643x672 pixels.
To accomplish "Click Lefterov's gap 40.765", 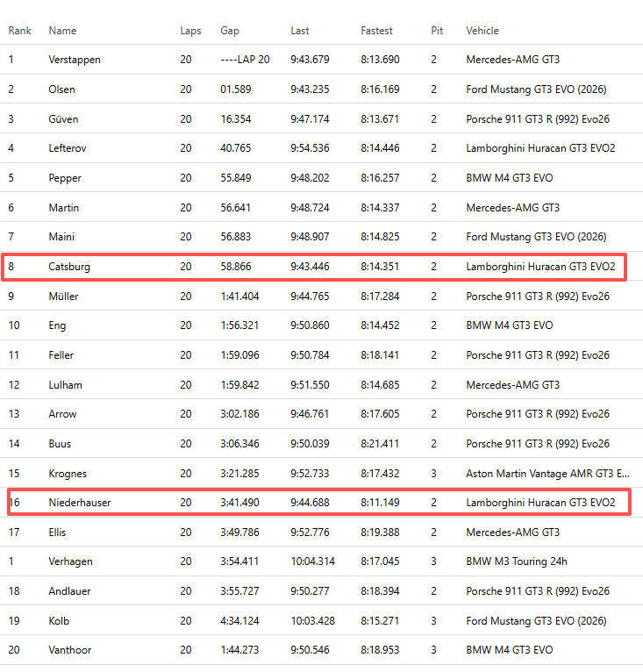I will click(x=236, y=148).
